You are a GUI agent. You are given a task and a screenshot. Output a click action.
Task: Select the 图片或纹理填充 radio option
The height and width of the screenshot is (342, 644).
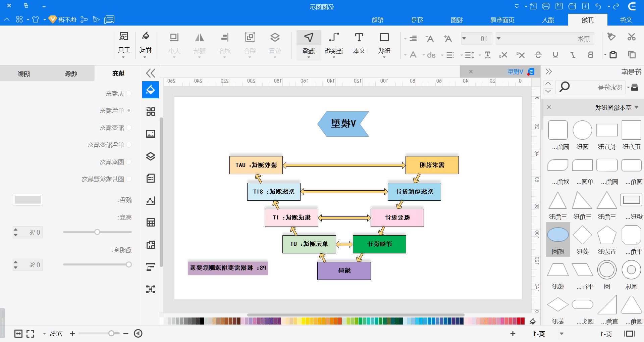129,179
